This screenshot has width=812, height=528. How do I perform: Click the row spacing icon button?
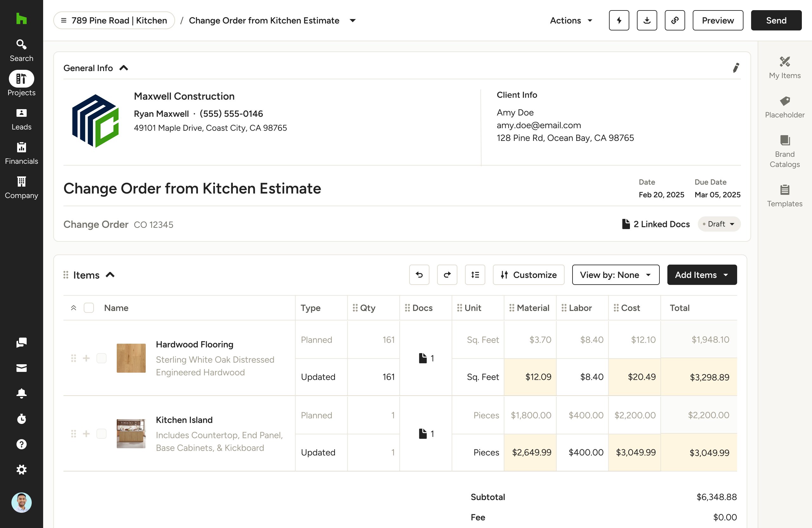pyautogui.click(x=475, y=275)
